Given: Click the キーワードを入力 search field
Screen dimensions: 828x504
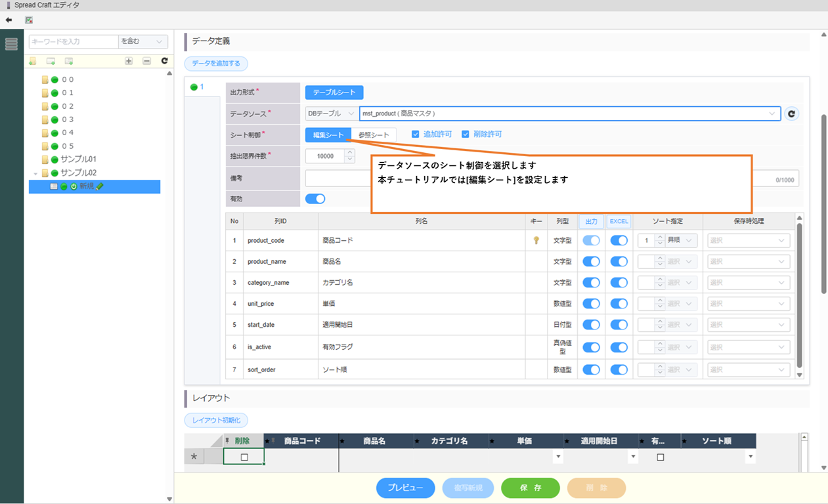Looking at the screenshot, I should coord(73,41).
